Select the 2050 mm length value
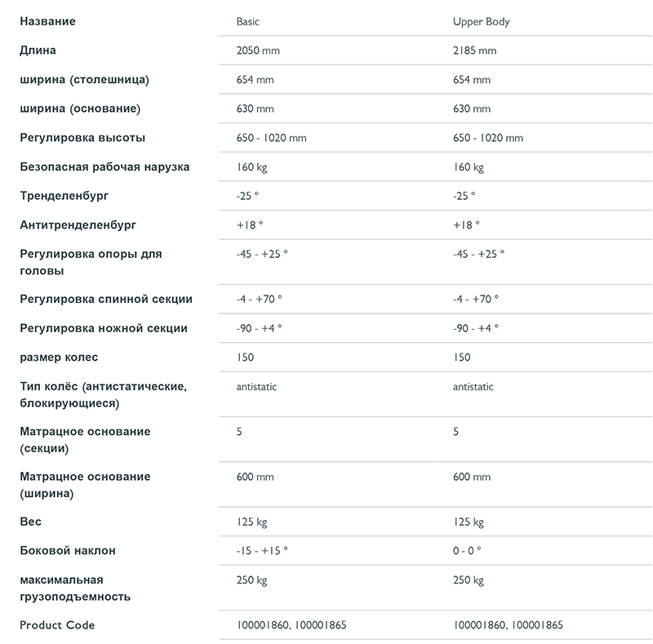 coord(257,51)
